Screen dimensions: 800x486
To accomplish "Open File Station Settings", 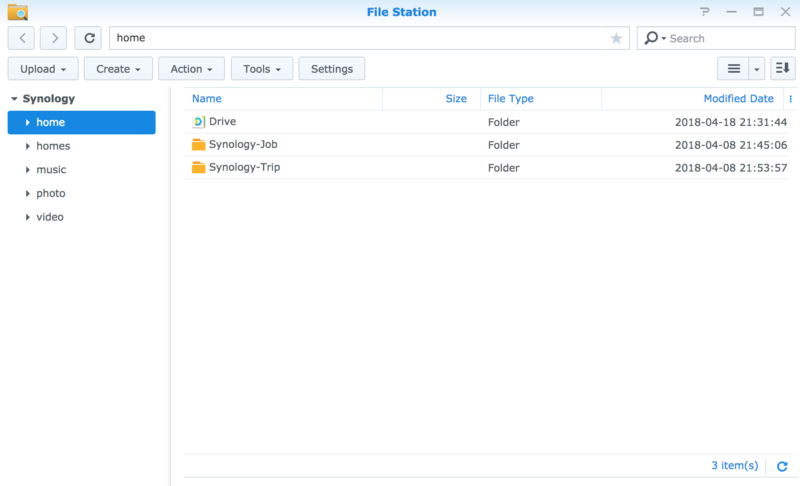I will coord(332,69).
